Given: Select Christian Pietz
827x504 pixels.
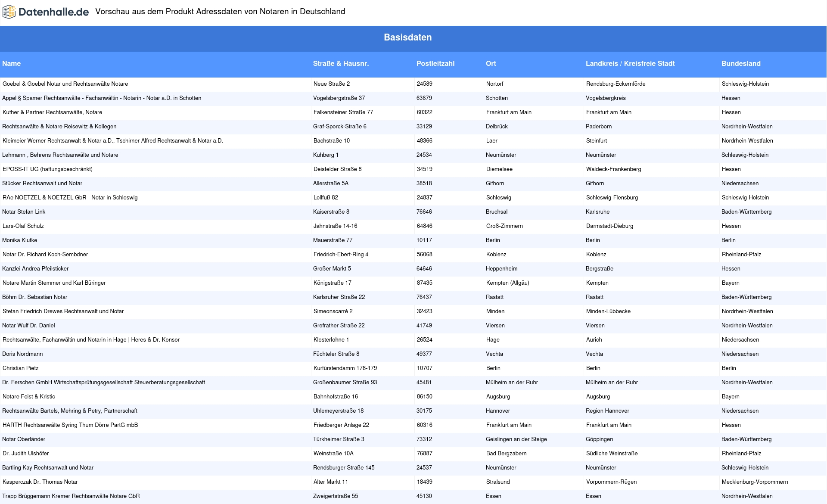Looking at the screenshot, I should click(21, 368).
